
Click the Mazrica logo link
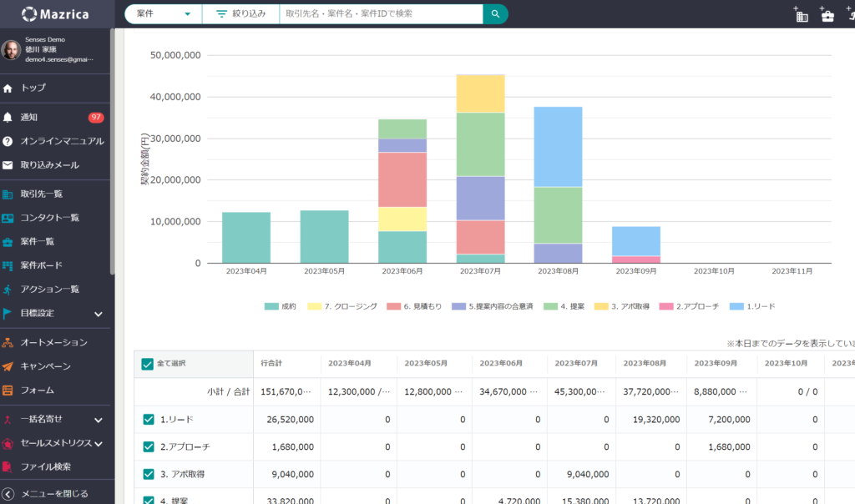[57, 14]
